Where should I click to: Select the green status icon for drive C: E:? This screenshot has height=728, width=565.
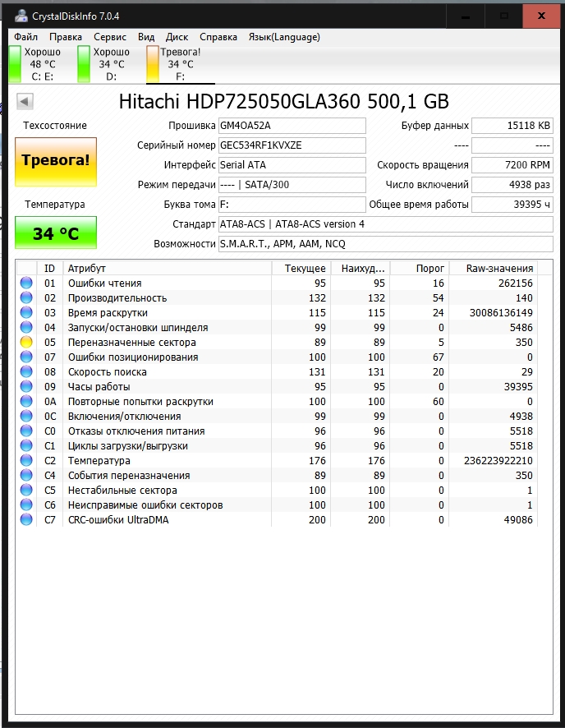click(15, 64)
